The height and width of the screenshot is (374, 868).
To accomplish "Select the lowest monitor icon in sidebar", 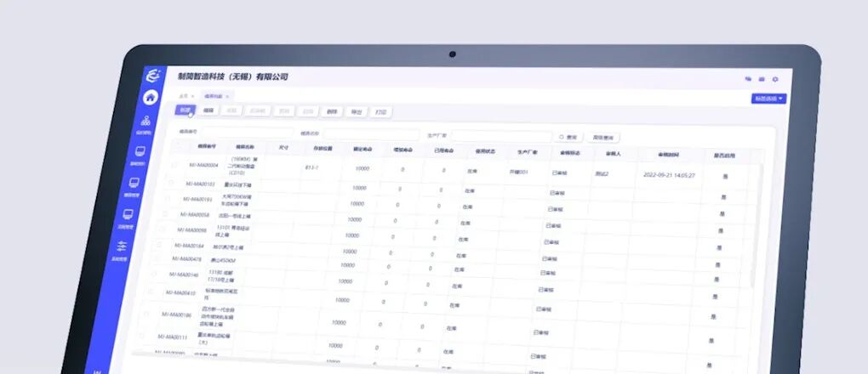I will coord(128,214).
